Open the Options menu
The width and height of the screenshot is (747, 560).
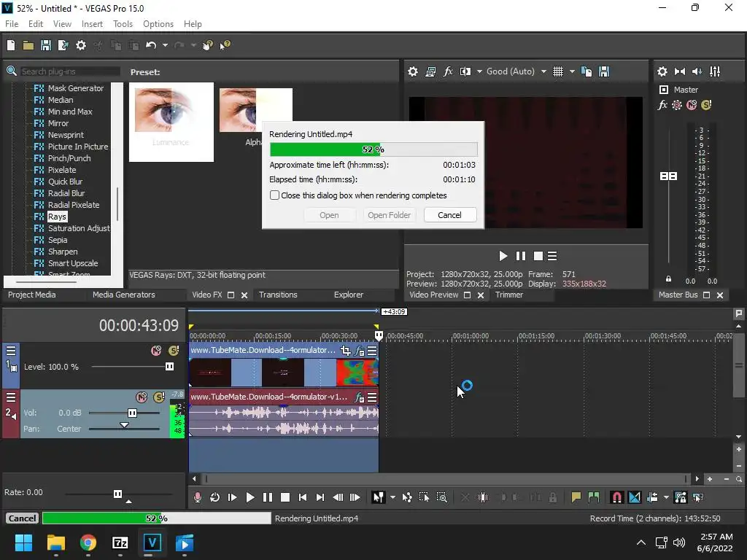tap(158, 24)
